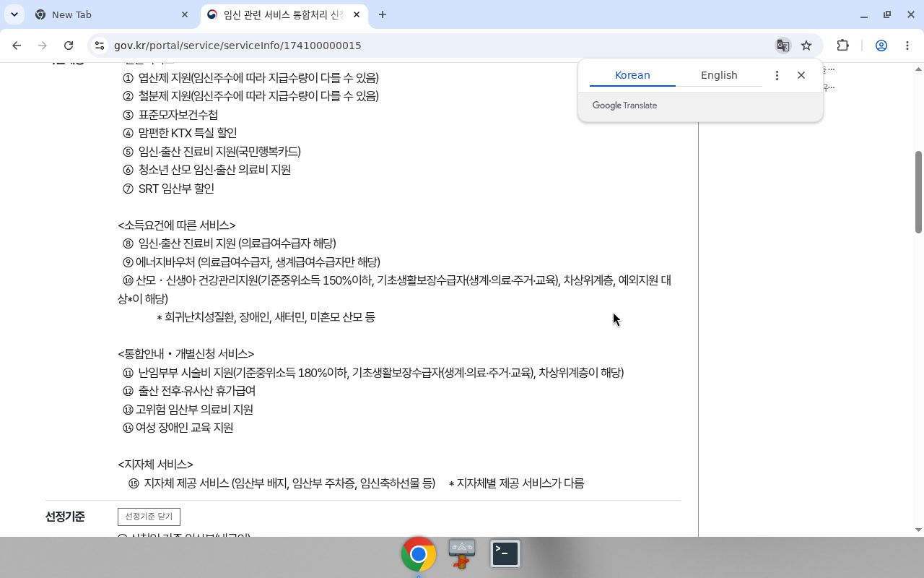This screenshot has width=924, height=578.
Task: Click heading <통합안내·개별신청 서비스>
Action: coord(186,354)
